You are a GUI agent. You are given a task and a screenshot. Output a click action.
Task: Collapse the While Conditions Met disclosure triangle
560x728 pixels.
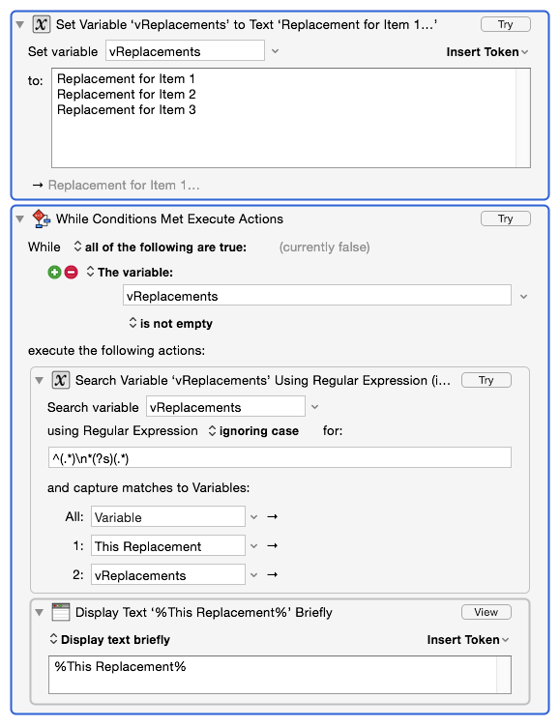point(20,219)
